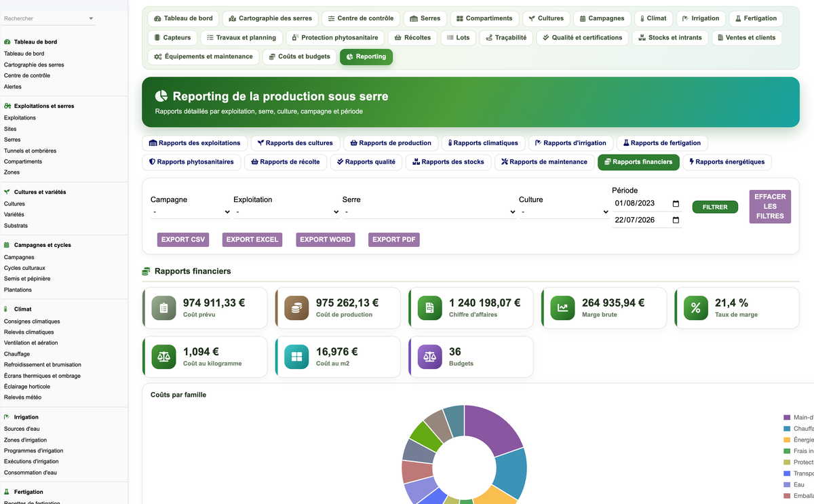The image size is (814, 504).
Task: Click the coins icon beside Rapports financiers heading
Action: (x=146, y=271)
